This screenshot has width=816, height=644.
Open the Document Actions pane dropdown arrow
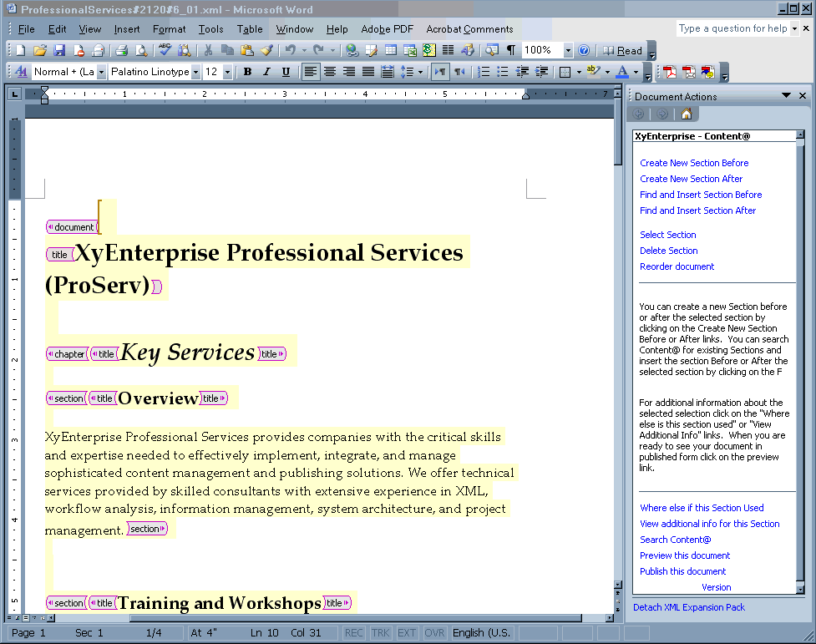(x=786, y=96)
